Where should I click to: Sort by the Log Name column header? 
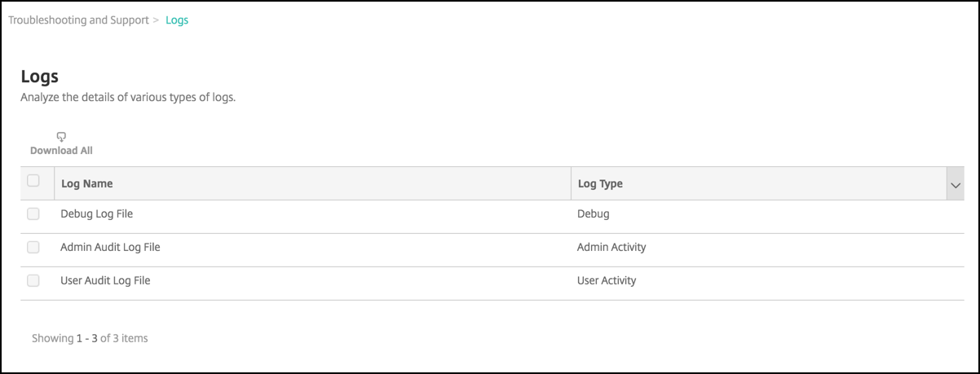point(87,184)
